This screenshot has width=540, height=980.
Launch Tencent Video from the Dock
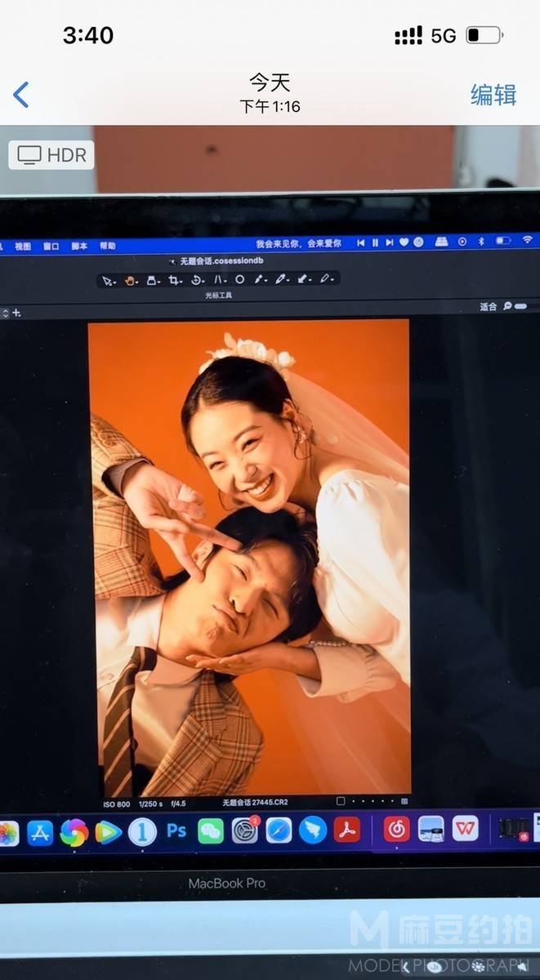pyautogui.click(x=108, y=832)
